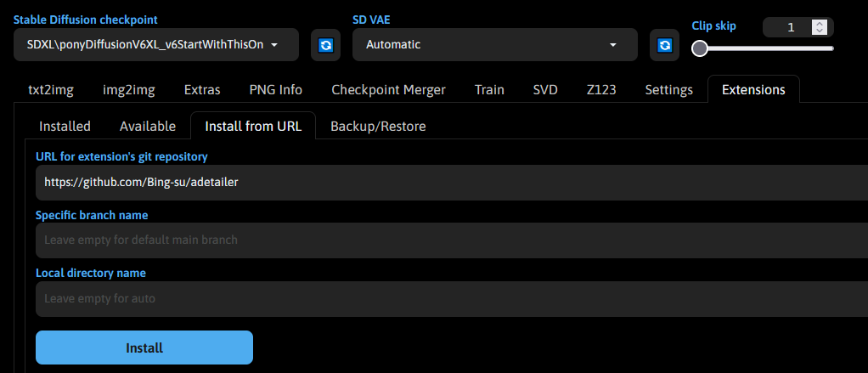Select the PNG Info tab
The width and height of the screenshot is (868, 373).
(x=276, y=90)
